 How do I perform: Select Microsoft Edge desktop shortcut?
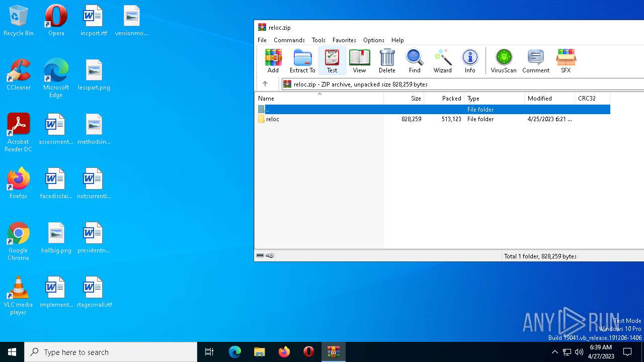point(56,79)
